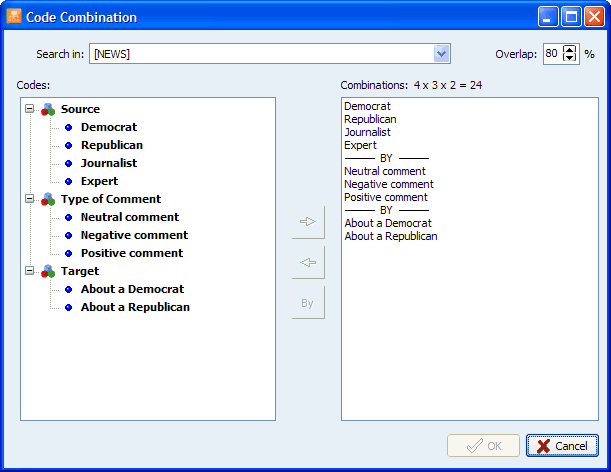Click the Type of Comment category icon
The image size is (611, 472).
(48, 200)
